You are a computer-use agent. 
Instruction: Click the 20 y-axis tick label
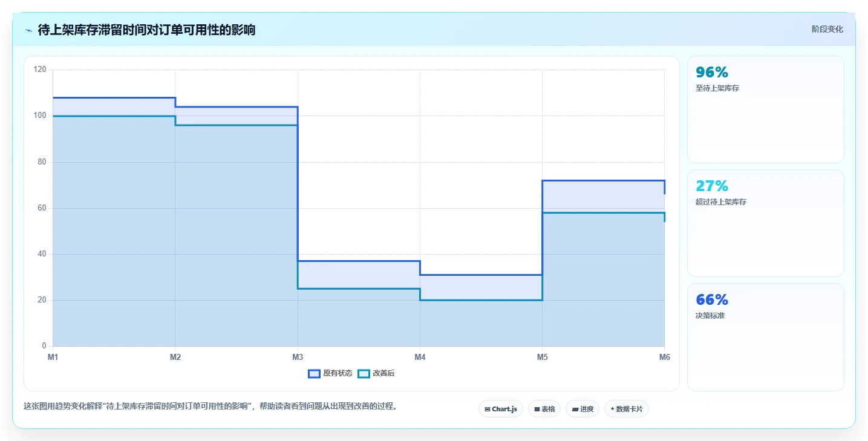[x=42, y=300]
